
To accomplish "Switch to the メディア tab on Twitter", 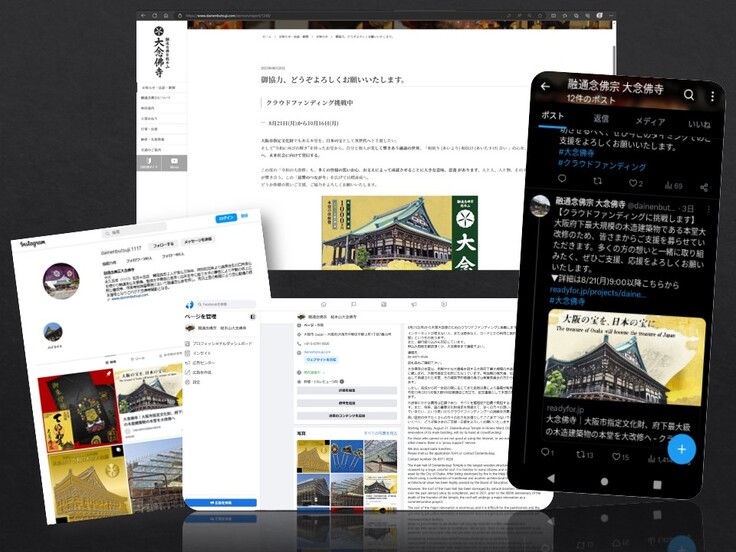I will 650,120.
